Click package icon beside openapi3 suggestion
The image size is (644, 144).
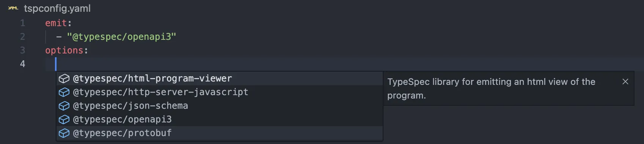pyautogui.click(x=64, y=119)
